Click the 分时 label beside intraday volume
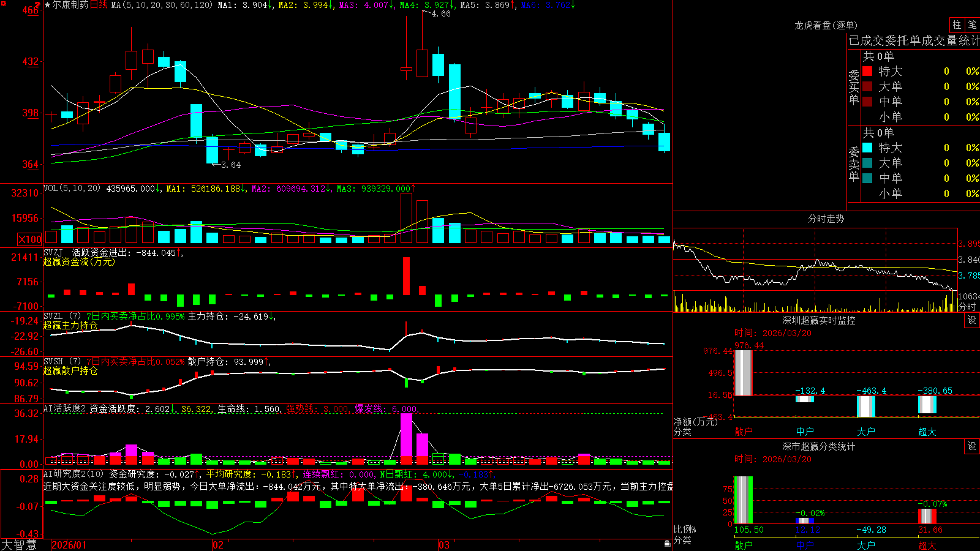Image resolution: width=980 pixels, height=551 pixels. point(967,307)
